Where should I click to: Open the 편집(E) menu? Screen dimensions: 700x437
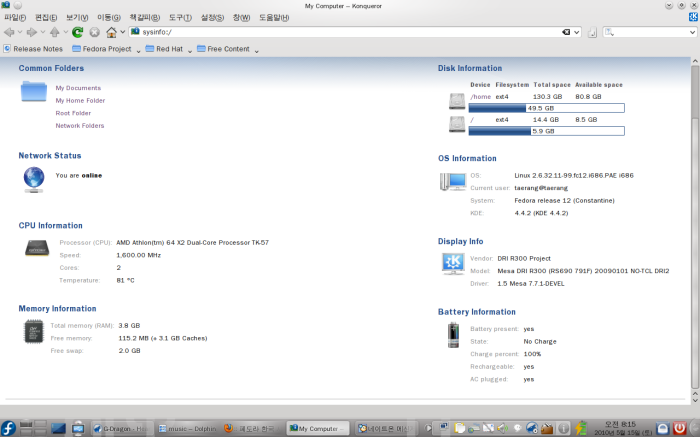(46, 17)
